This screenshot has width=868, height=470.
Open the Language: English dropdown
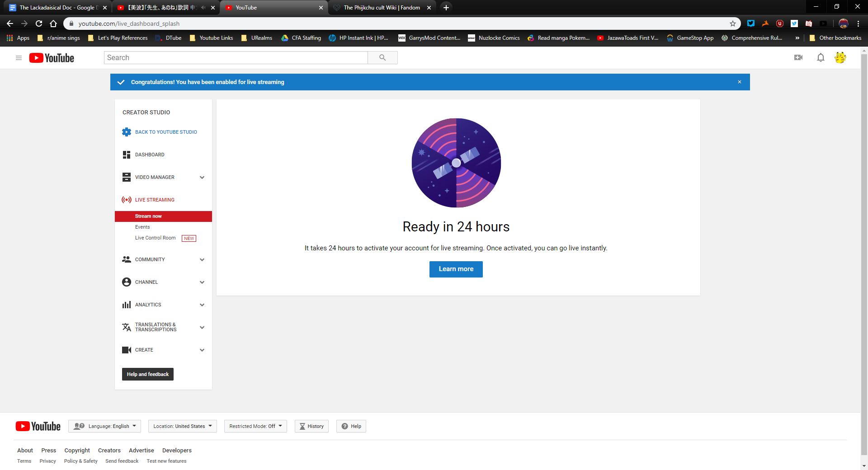104,426
